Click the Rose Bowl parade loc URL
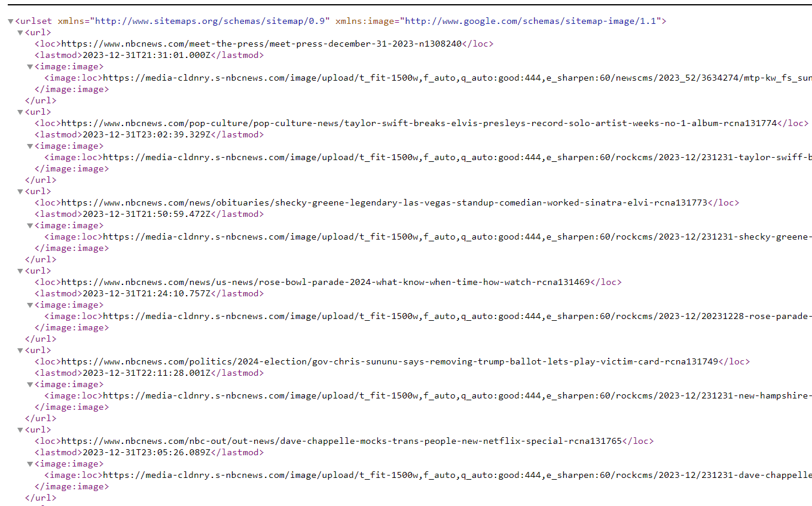 325,283
